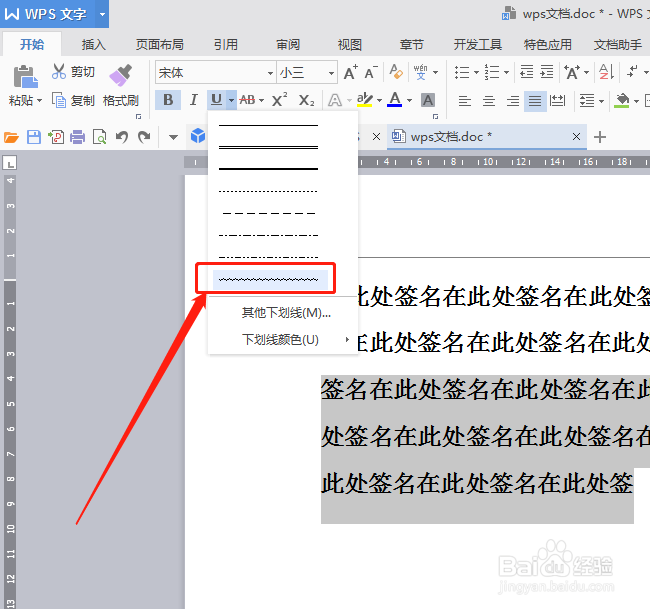
Task: Select the dashed underline style
Action: click(x=269, y=213)
